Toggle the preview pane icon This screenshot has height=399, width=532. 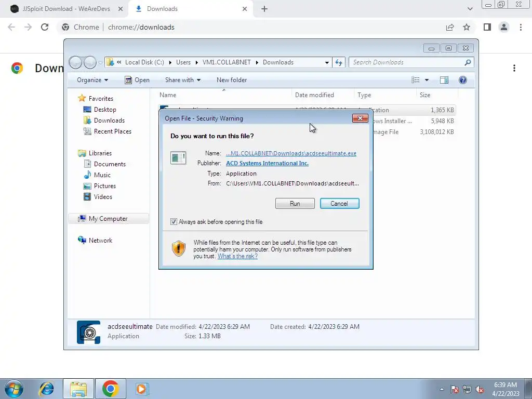pyautogui.click(x=444, y=80)
